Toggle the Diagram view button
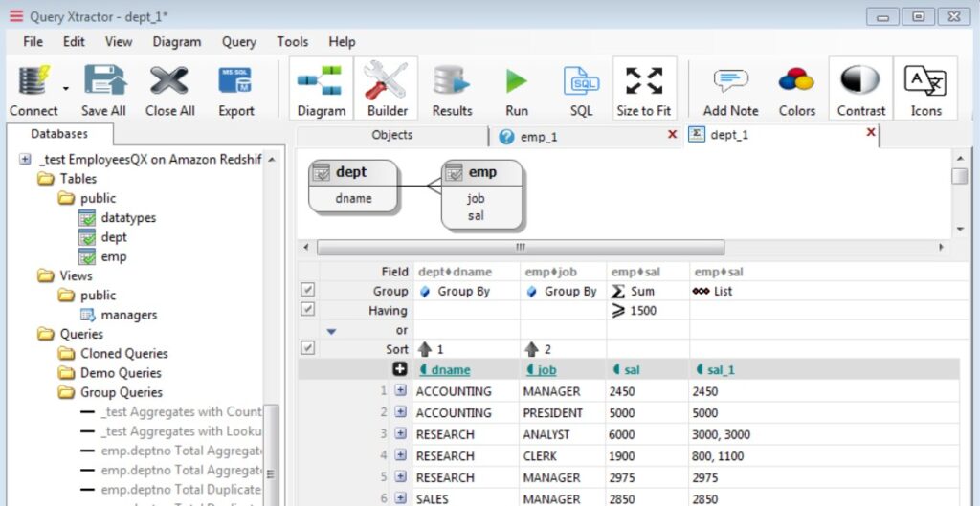This screenshot has width=980, height=506. coord(322,88)
